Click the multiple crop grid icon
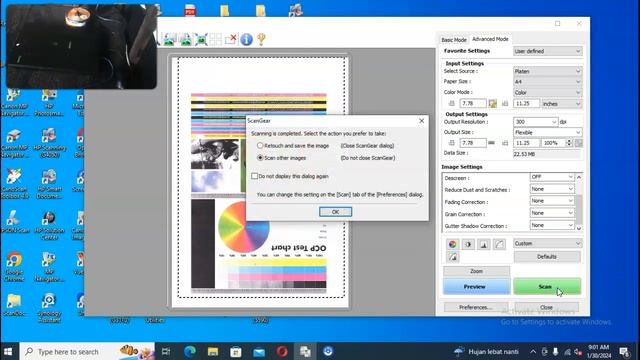The width and height of the screenshot is (640, 360). coord(216,40)
